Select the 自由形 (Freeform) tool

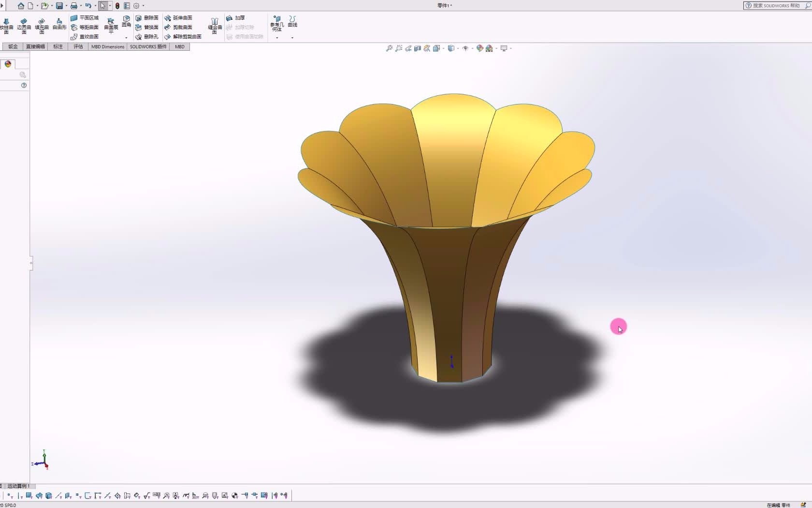coord(59,24)
